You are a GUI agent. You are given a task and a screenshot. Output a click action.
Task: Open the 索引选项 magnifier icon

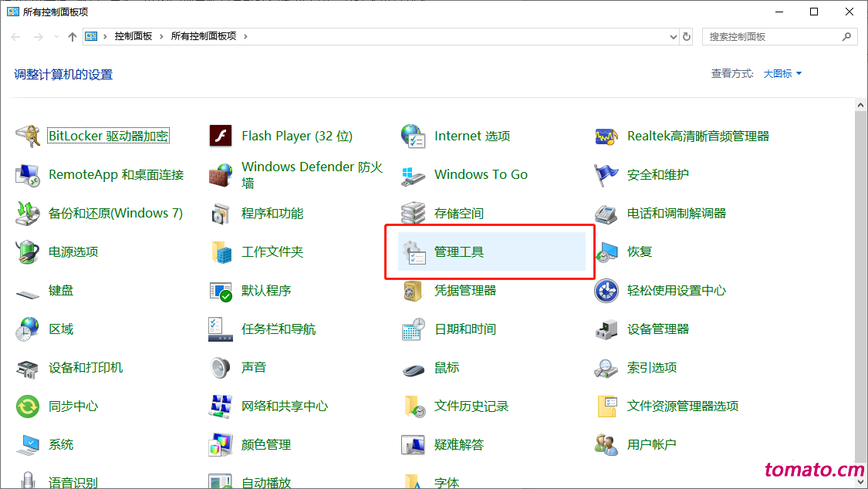coord(606,368)
